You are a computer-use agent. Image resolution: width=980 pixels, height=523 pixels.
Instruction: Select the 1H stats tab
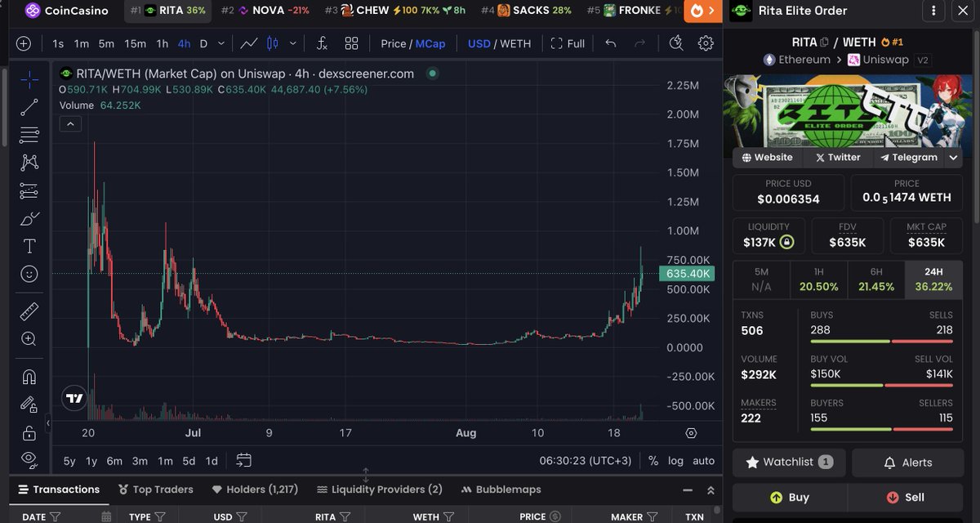click(819, 279)
